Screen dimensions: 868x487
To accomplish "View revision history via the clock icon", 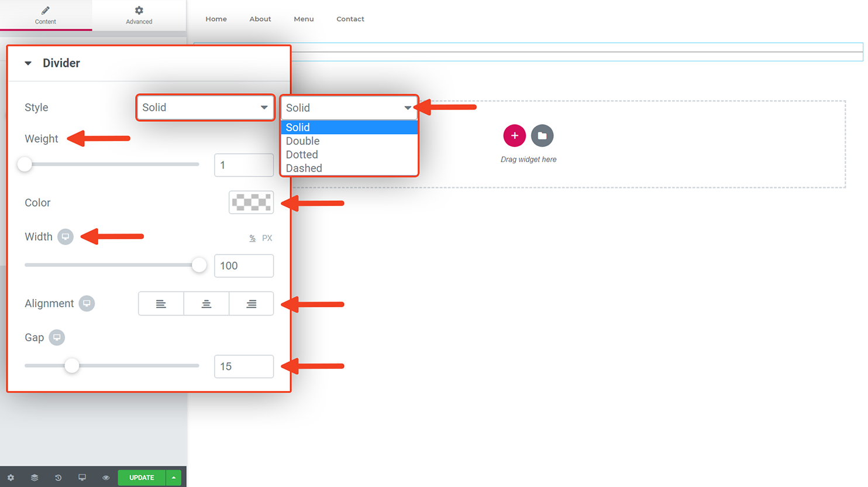I will pos(58,477).
